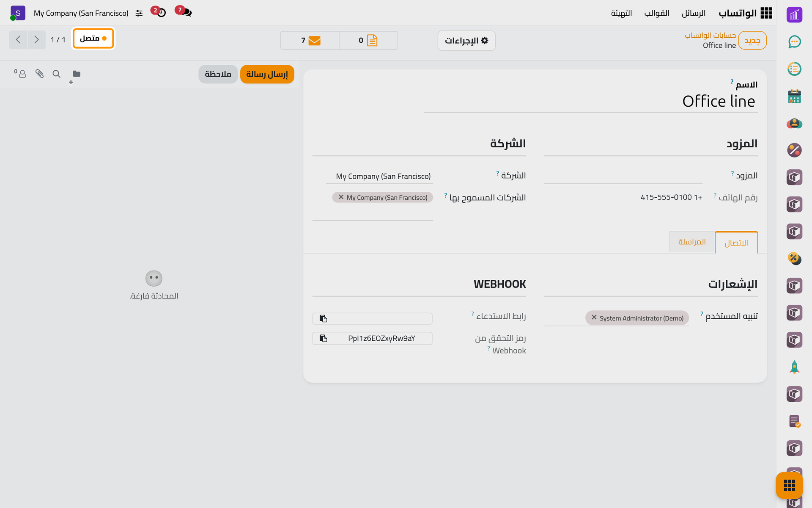Copy the Webhook verify token Ppl1z6EOZxyRw9aY

coord(324,338)
